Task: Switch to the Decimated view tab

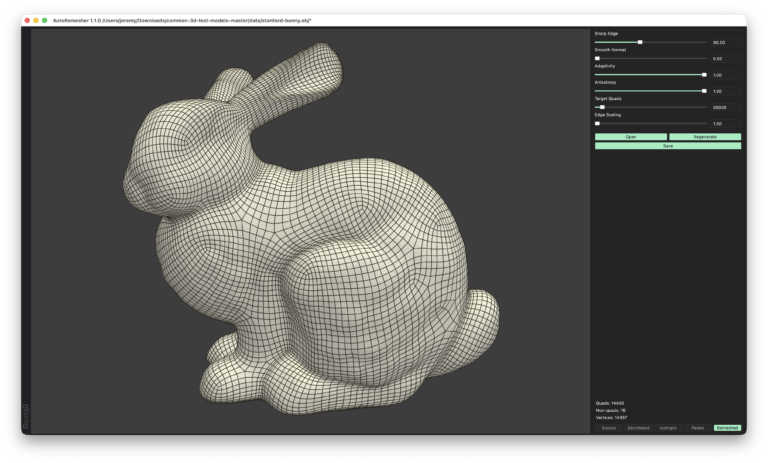Action: 638,428
